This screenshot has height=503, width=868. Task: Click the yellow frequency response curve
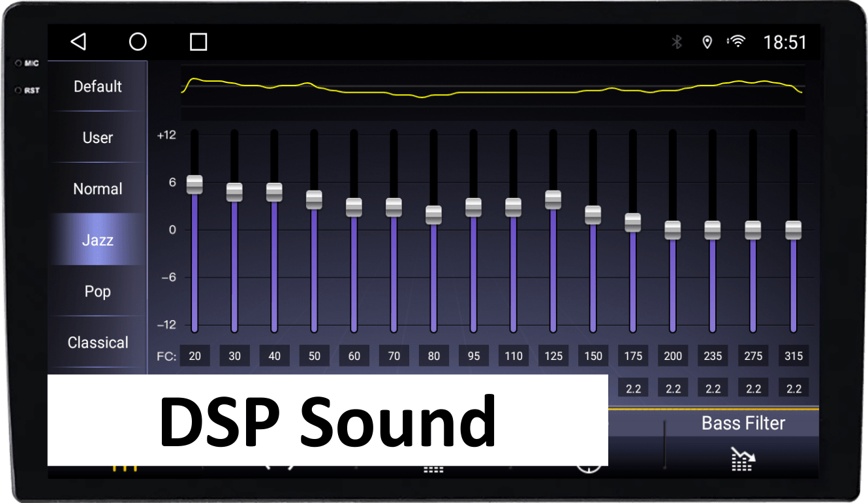(492, 88)
